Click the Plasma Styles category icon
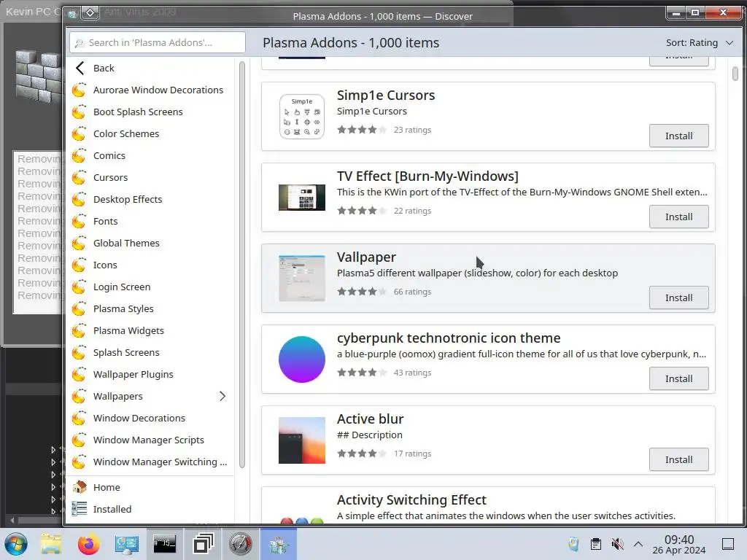Image resolution: width=747 pixels, height=560 pixels. coord(79,309)
